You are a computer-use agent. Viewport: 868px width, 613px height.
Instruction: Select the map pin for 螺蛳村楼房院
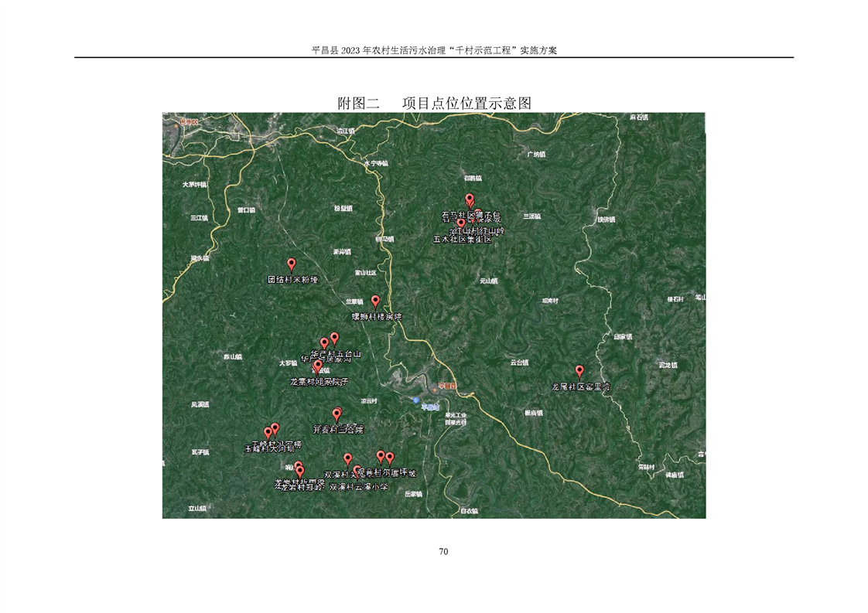pyautogui.click(x=375, y=301)
